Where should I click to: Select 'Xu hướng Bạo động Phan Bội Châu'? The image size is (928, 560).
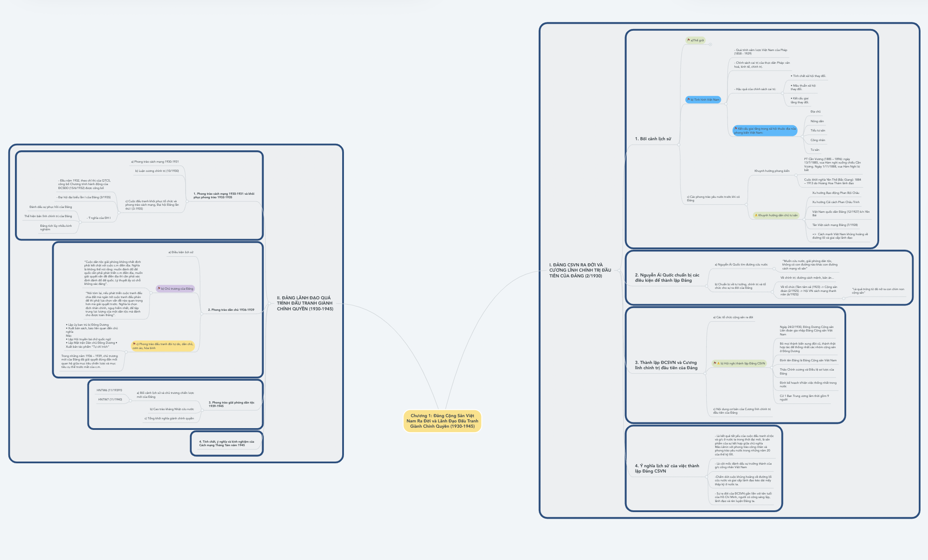(836, 193)
